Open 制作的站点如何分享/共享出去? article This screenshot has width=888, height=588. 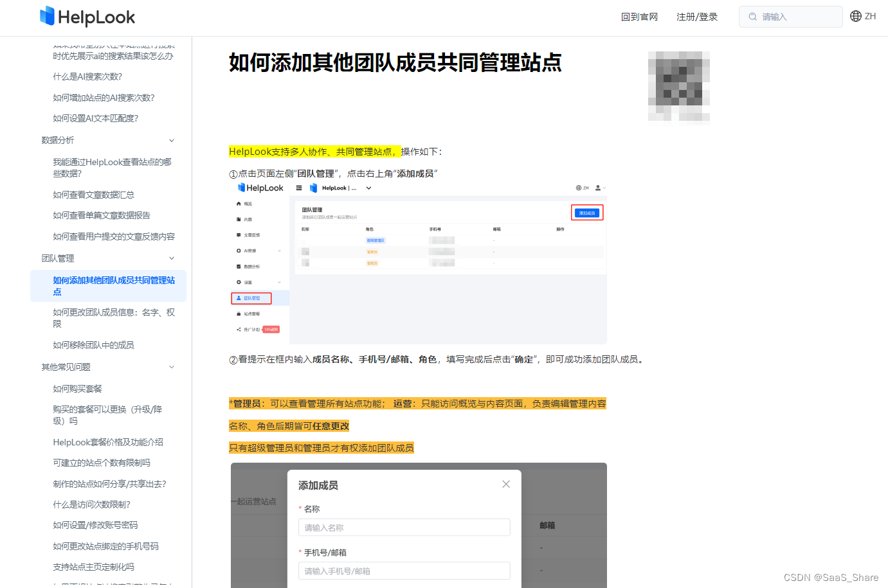109,484
